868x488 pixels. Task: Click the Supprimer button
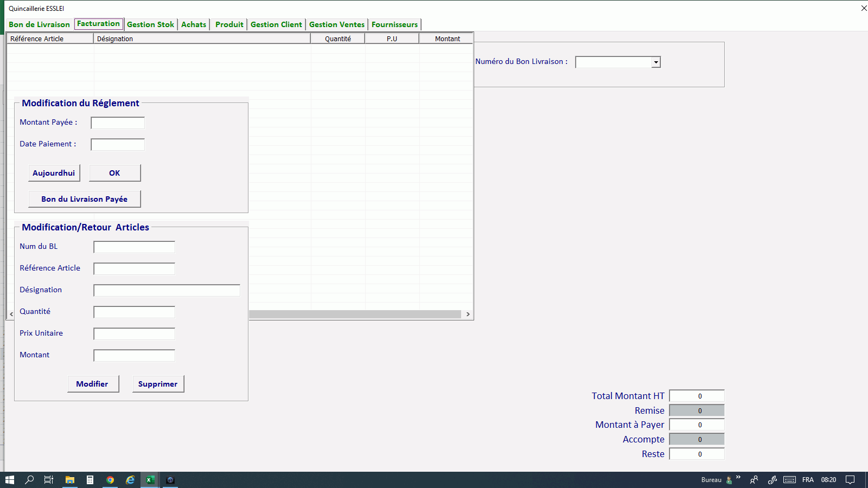[x=158, y=384]
